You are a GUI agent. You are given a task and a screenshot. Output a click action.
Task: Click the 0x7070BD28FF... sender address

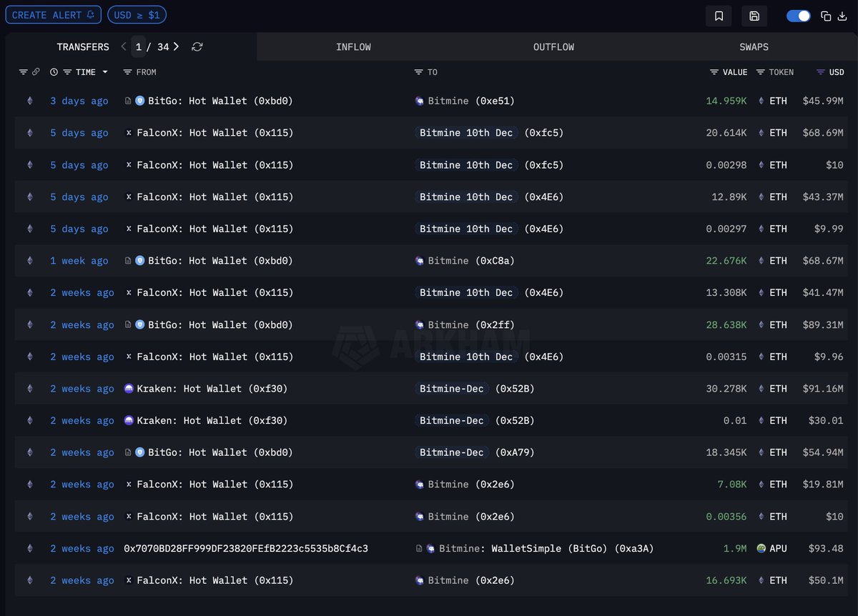(x=246, y=549)
